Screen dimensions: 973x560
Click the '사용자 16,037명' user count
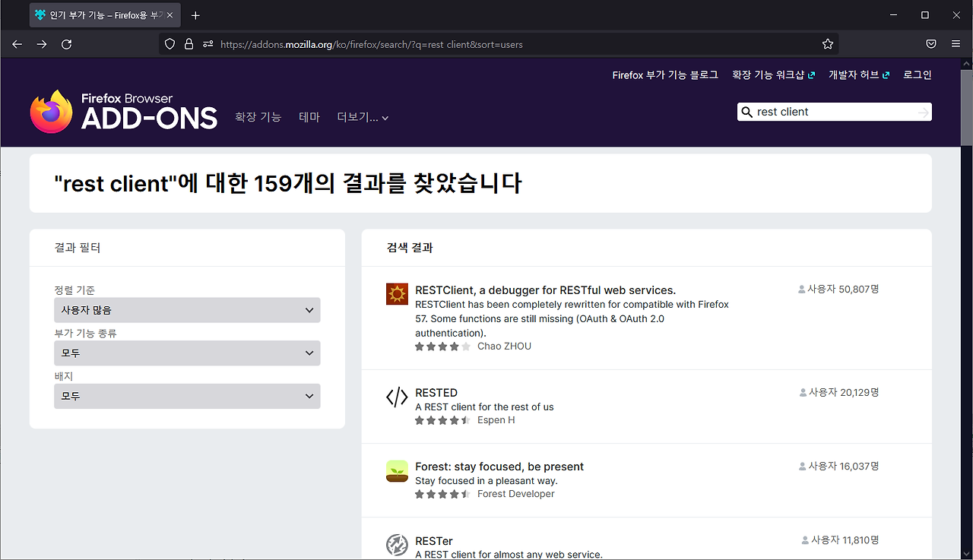pyautogui.click(x=839, y=466)
